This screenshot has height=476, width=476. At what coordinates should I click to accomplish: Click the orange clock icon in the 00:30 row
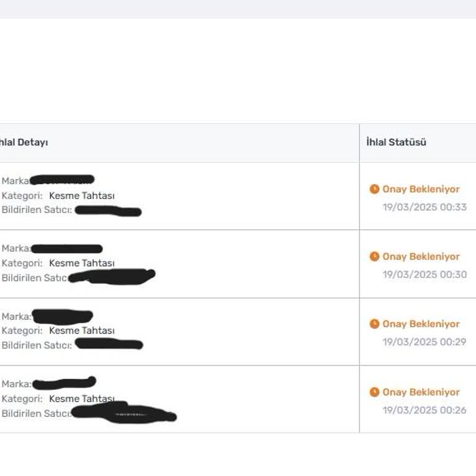point(374,257)
